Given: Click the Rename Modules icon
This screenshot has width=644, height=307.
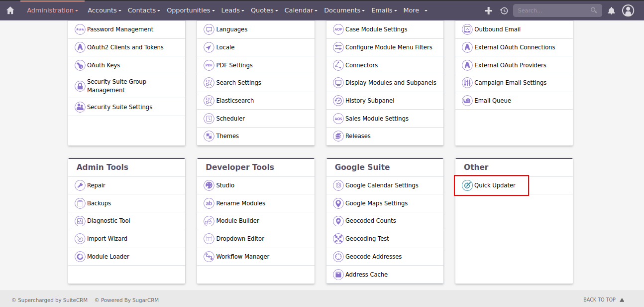Looking at the screenshot, I should tap(209, 203).
